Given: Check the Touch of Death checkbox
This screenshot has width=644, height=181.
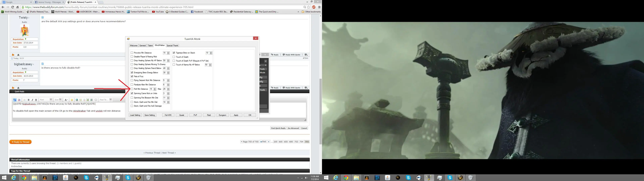Looking at the screenshot, I should tap(174, 57).
